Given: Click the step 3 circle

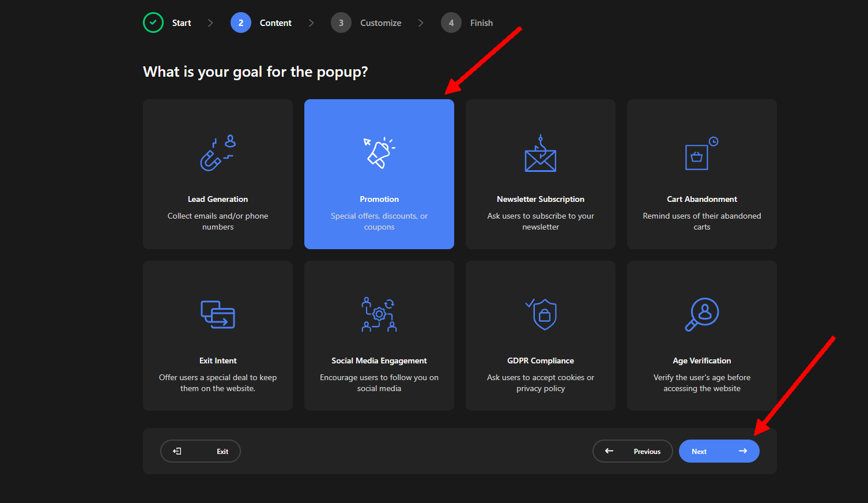Looking at the screenshot, I should tap(341, 22).
